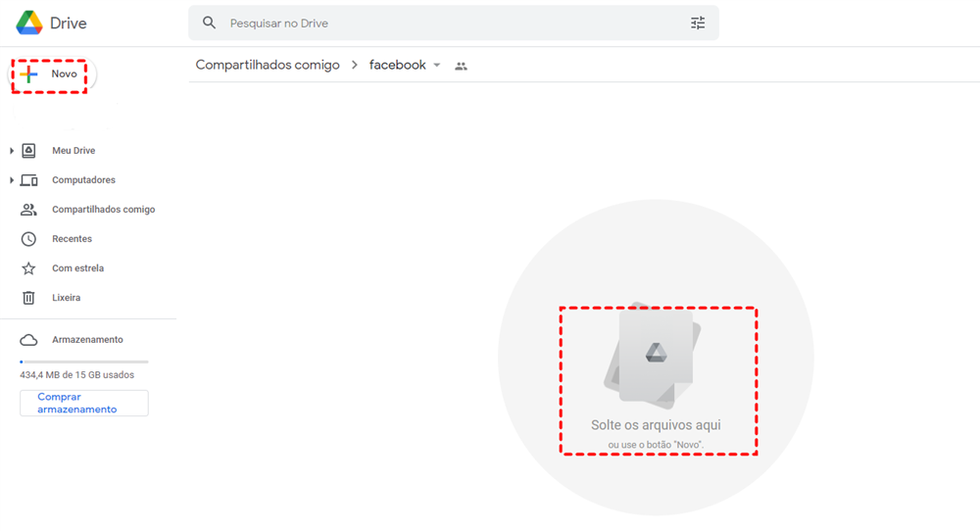Click the ou use o botão Novo text
The height and width of the screenshot is (531, 980).
(x=656, y=445)
